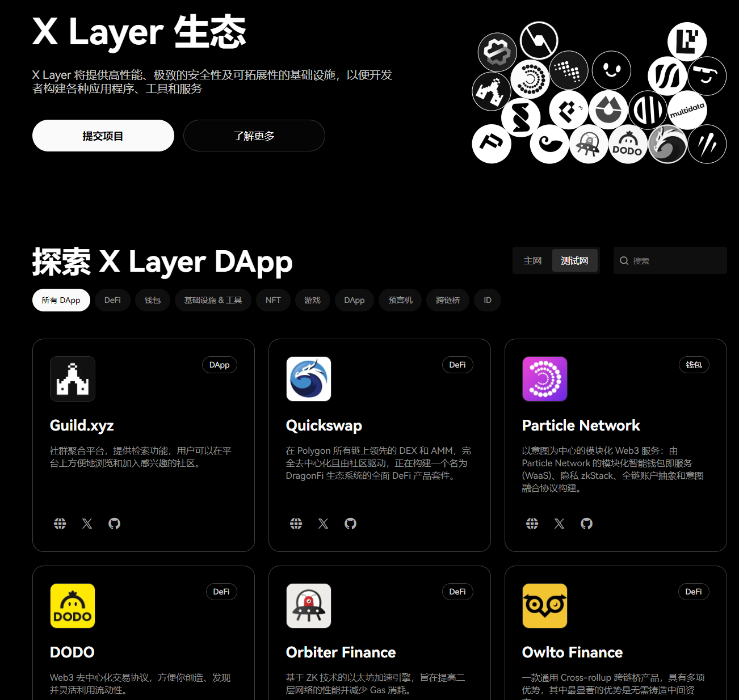Open the DODO card title
This screenshot has height=700, width=739.
point(72,652)
